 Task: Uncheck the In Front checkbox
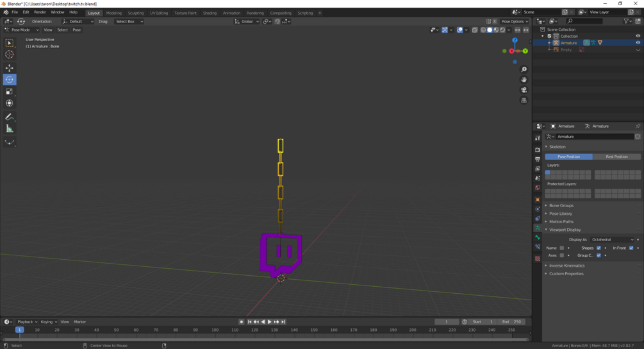coord(631,248)
